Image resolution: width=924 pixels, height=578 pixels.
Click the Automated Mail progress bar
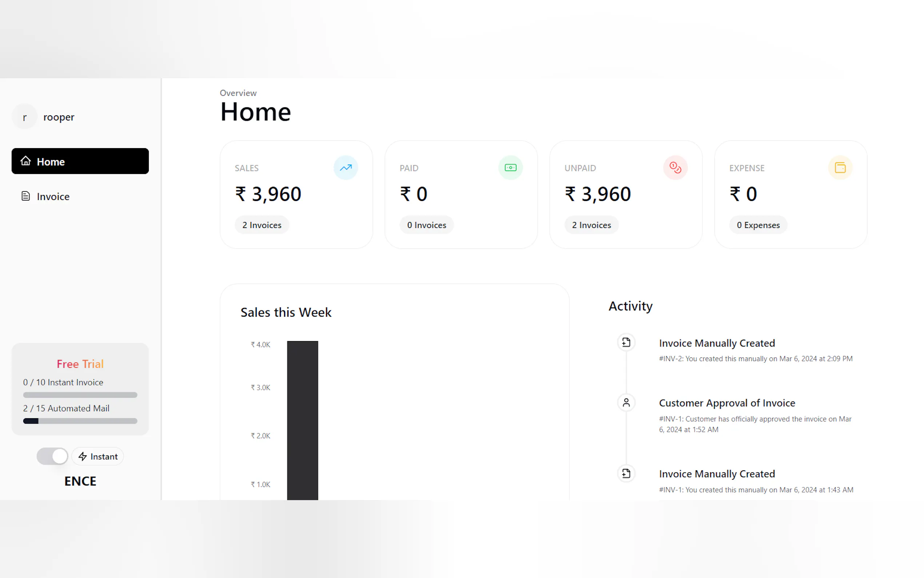[x=80, y=421]
